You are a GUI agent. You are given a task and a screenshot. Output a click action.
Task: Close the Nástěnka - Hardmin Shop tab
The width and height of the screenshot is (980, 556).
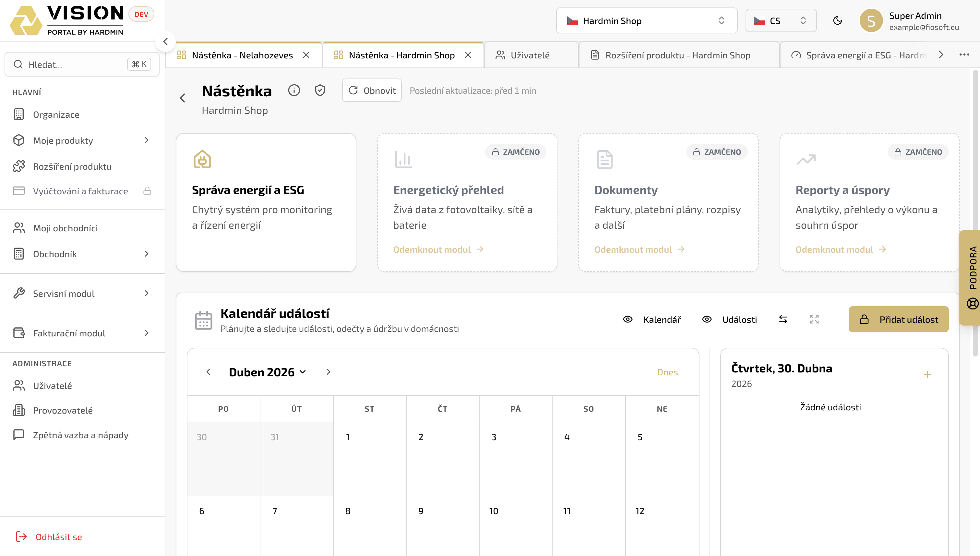point(468,55)
